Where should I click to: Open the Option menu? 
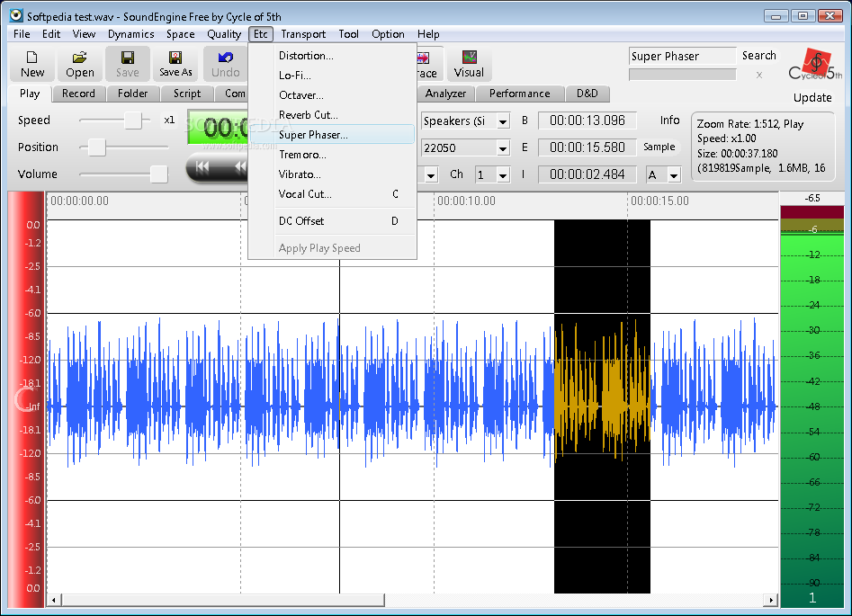tap(388, 34)
